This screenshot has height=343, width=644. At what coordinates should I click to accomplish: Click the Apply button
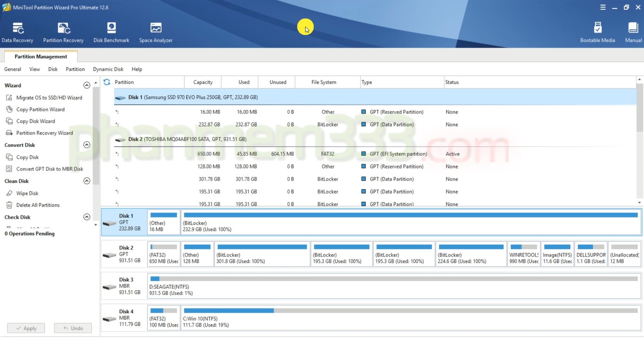click(26, 328)
